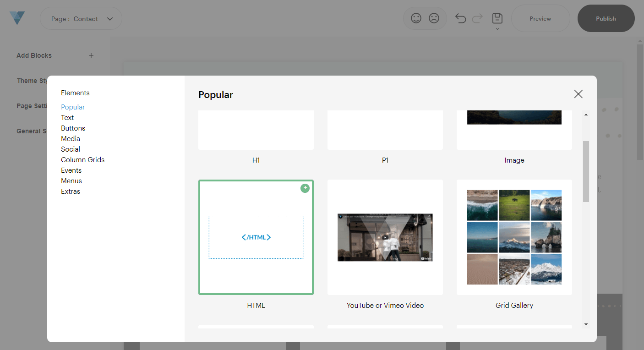Switch to the Text elements category
This screenshot has width=644, height=350.
[67, 117]
